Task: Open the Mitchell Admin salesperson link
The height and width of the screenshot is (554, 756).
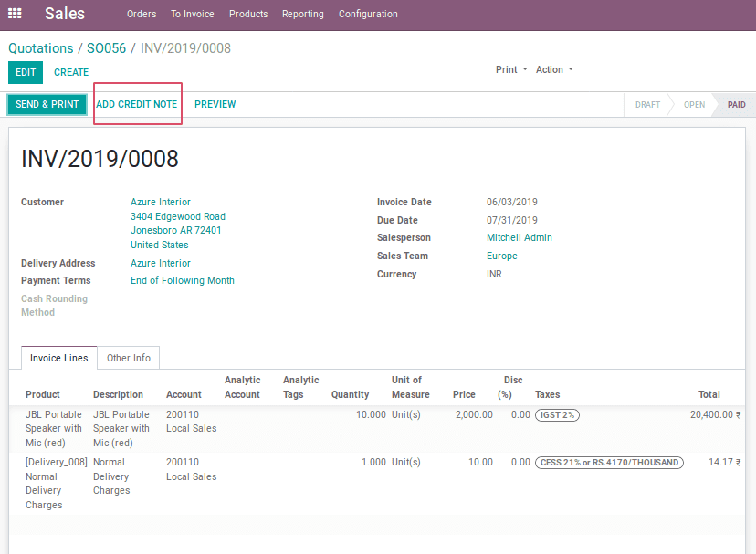Action: click(519, 238)
